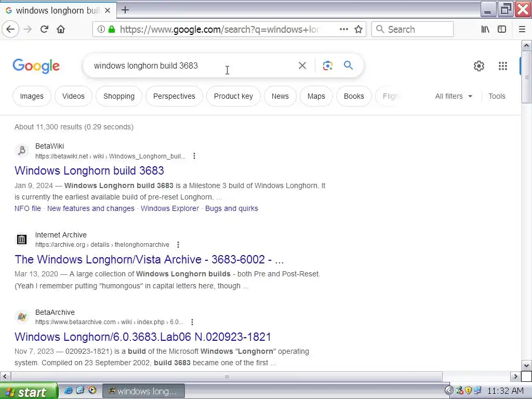
Task: Close the windows longhorn browser tab
Action: [107, 10]
